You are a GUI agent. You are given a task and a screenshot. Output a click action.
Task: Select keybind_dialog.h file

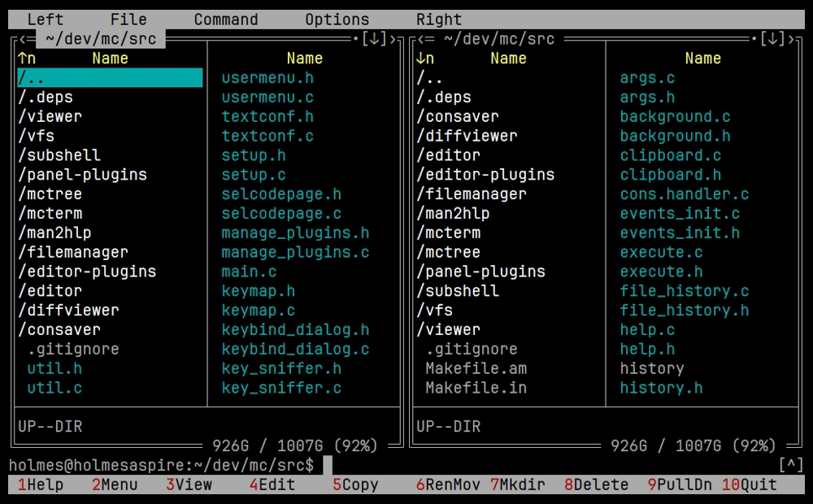tap(296, 330)
